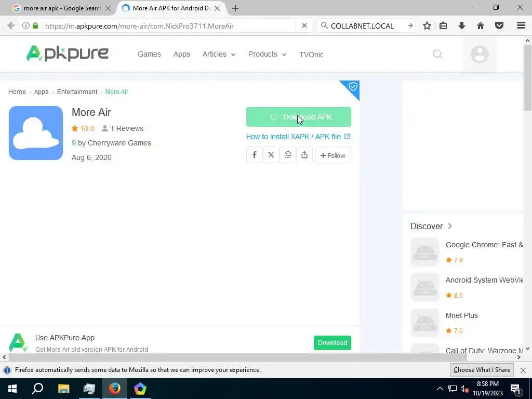This screenshot has height=399, width=532.
Task: Open the notification center icon
Action: pyautogui.click(x=515, y=389)
